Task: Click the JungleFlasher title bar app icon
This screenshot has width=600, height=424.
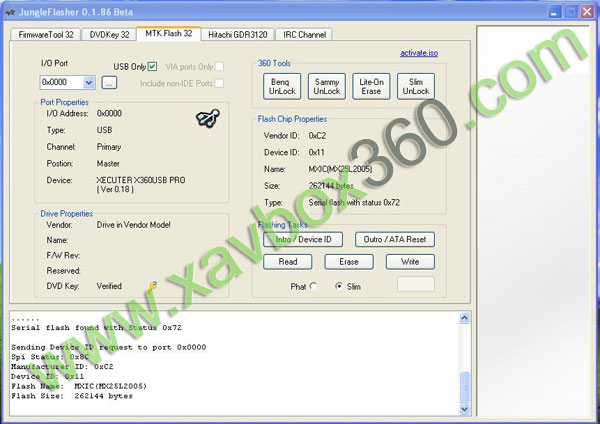Action: (x=10, y=12)
